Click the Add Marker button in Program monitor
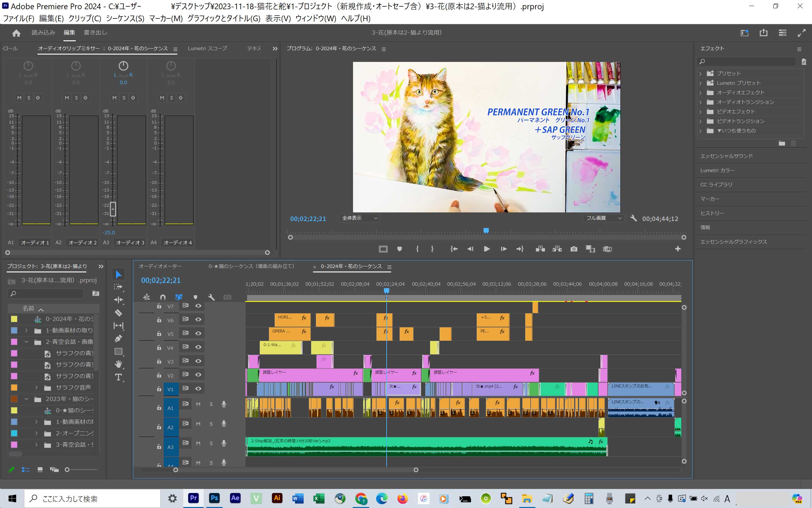Viewport: 812px width, 508px height. tap(399, 249)
